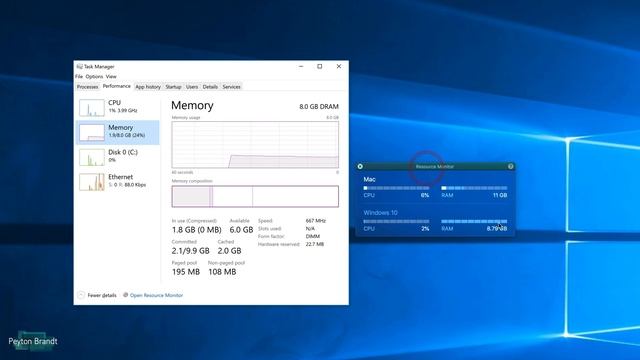This screenshot has height=360, width=640.
Task: Click the Mac RAM value '11 GB'
Action: pyautogui.click(x=500, y=195)
